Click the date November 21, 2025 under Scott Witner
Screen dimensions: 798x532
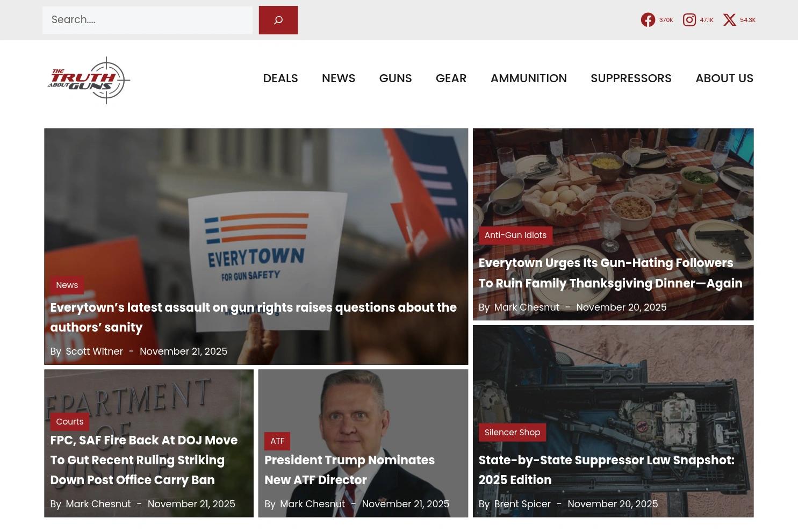tap(183, 351)
